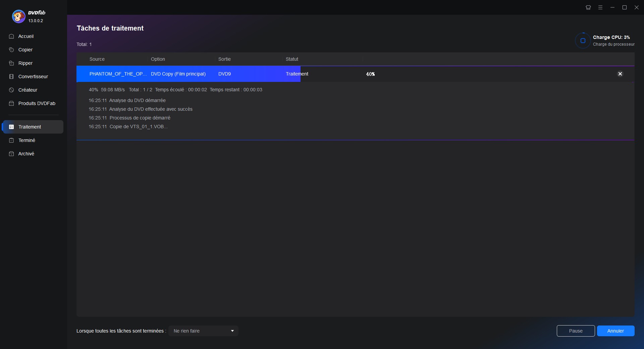644x349 pixels.
Task: Select the PHANTOM_OF_THE_OP... source cell
Action: 118,74
